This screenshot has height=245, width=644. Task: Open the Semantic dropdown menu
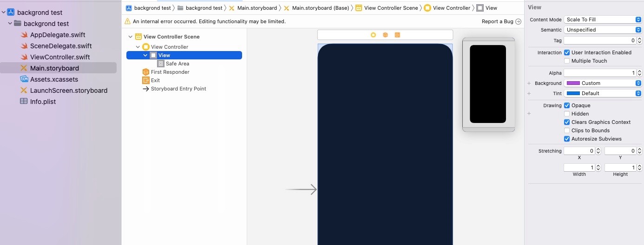coord(603,30)
